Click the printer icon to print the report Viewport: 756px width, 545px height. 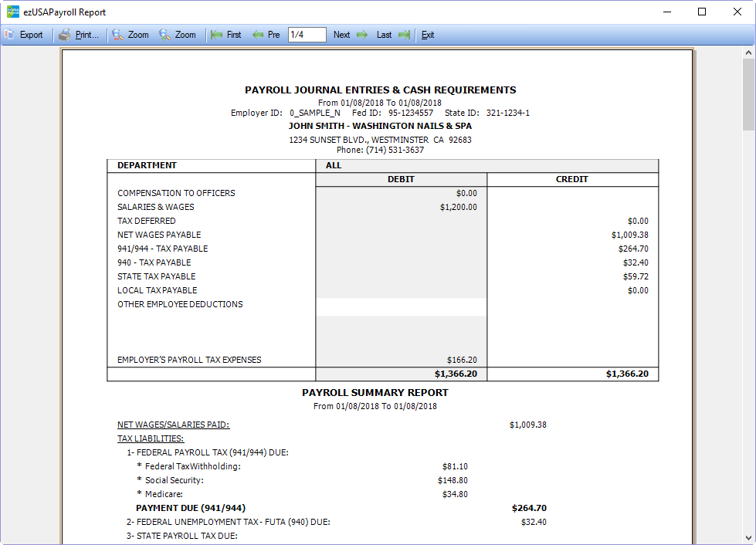point(65,35)
